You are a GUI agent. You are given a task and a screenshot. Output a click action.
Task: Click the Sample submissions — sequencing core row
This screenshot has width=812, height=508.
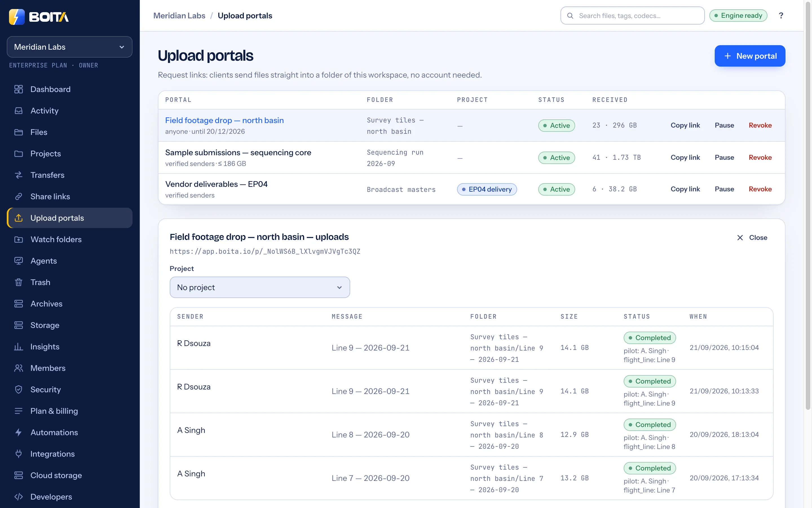point(471,157)
